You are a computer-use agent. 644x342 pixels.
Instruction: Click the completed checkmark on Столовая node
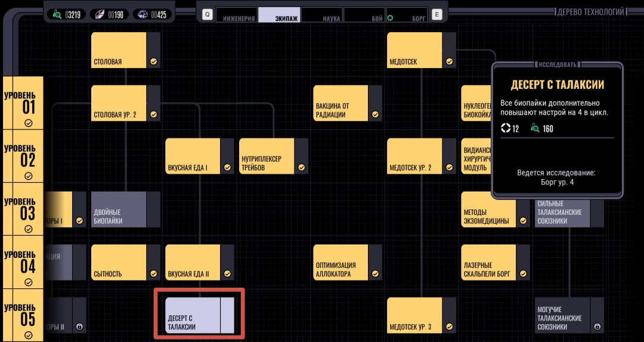(153, 61)
